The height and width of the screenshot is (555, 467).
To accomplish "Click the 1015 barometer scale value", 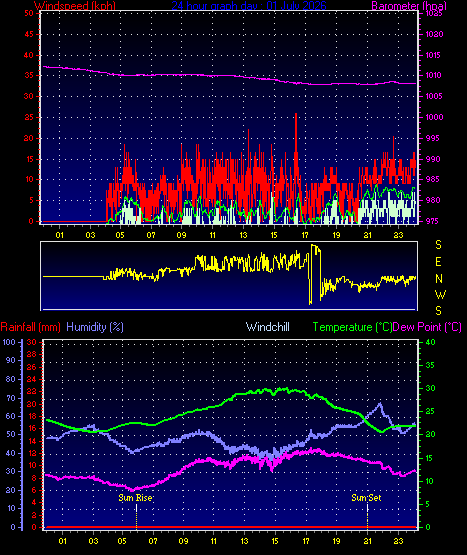I will coord(434,55).
